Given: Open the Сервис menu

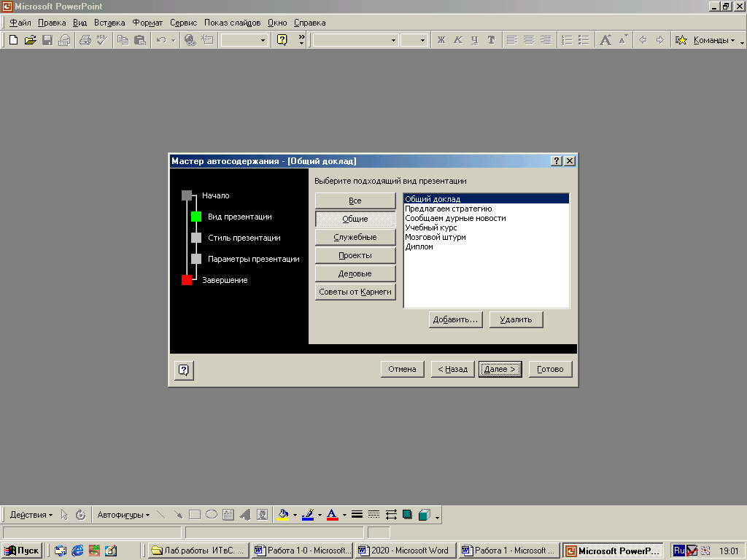Looking at the screenshot, I should pos(183,23).
